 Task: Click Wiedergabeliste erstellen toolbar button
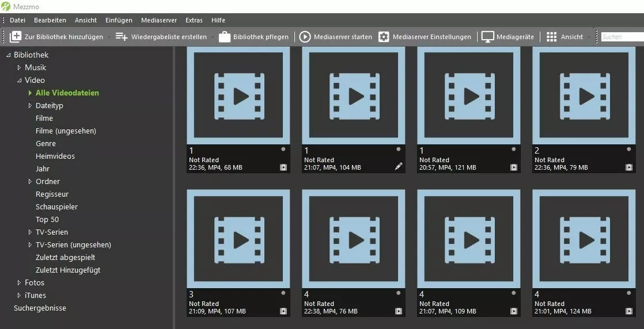coord(161,37)
